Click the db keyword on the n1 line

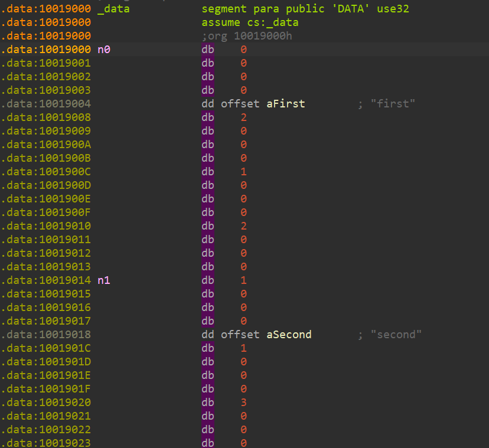tap(208, 280)
